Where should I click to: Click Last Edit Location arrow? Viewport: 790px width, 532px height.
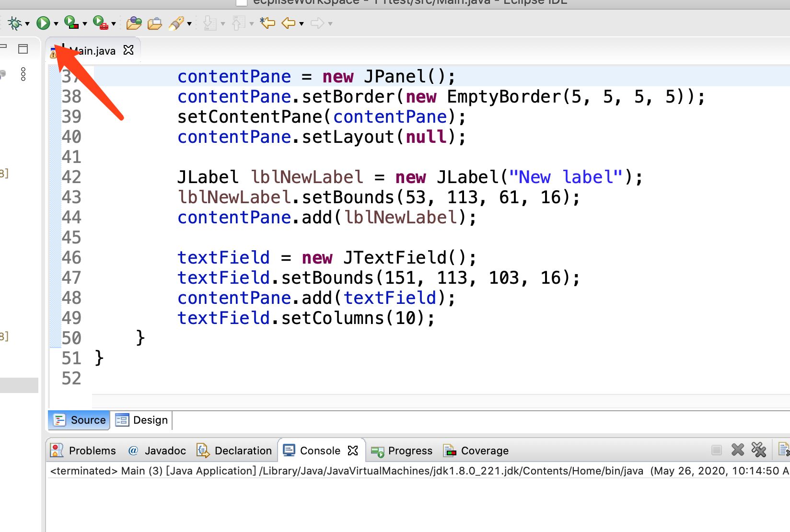click(x=267, y=23)
